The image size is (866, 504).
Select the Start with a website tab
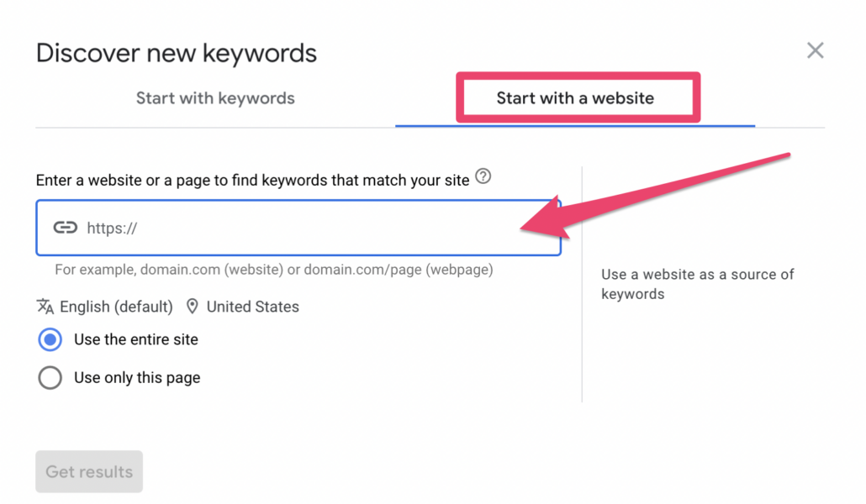click(575, 98)
